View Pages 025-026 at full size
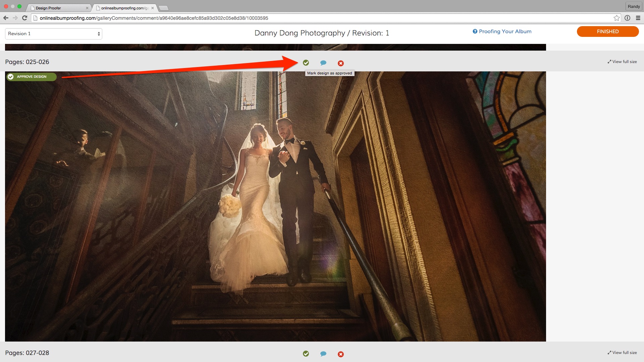This screenshot has width=644, height=362. (622, 62)
